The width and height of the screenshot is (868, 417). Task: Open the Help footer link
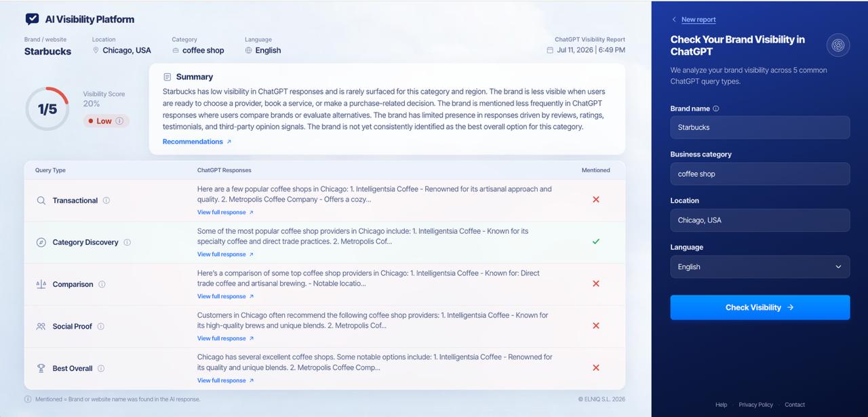click(721, 405)
